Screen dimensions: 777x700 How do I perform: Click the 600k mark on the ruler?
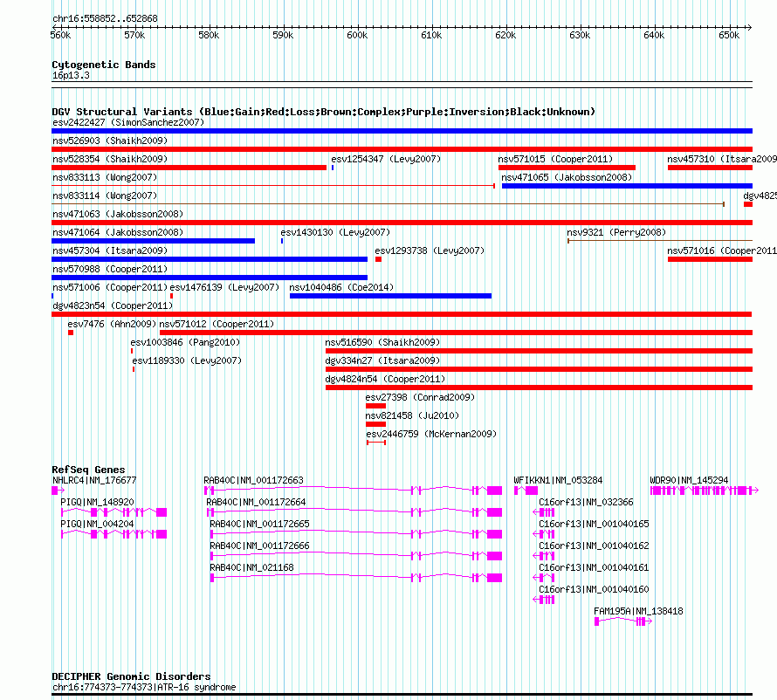coord(357,35)
